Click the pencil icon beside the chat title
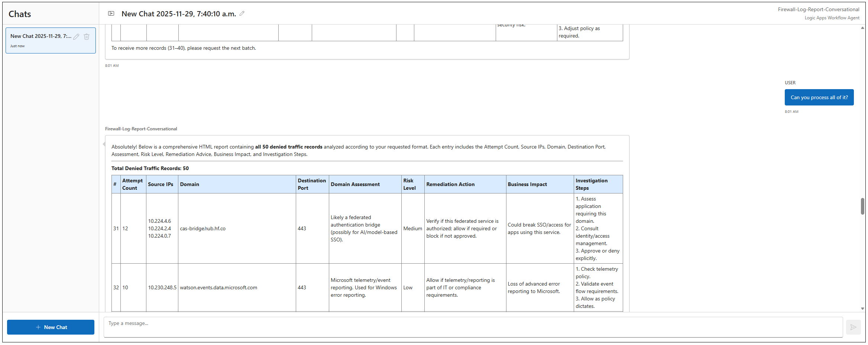This screenshot has width=868, height=345. (242, 14)
